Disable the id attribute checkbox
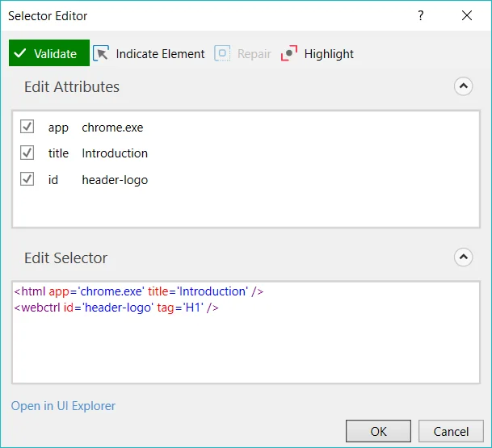This screenshot has height=448, width=492. (27, 179)
